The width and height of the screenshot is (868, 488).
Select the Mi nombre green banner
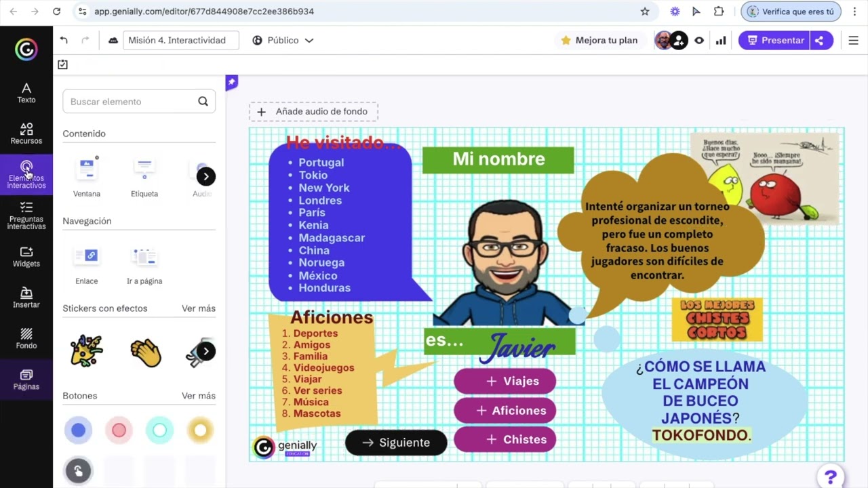tap(498, 159)
